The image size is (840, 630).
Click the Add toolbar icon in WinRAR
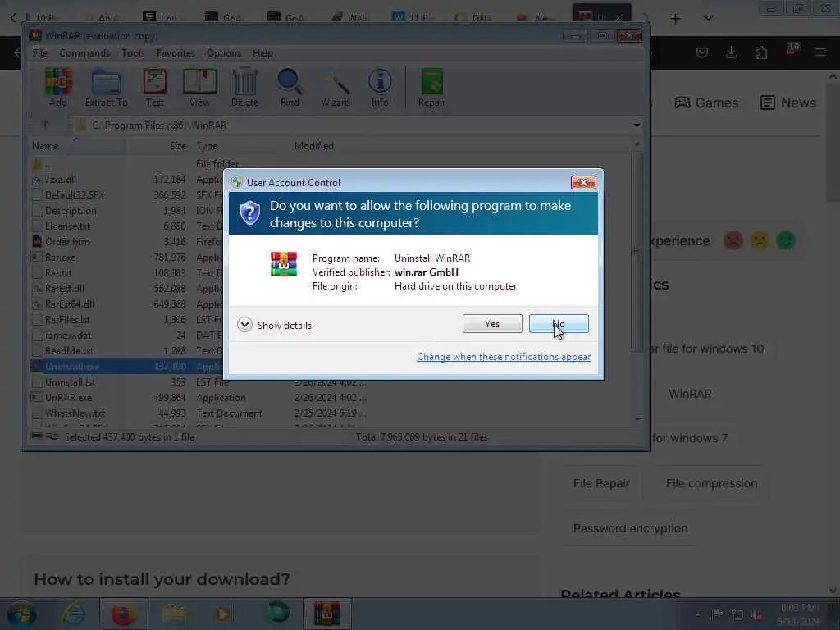(58, 88)
